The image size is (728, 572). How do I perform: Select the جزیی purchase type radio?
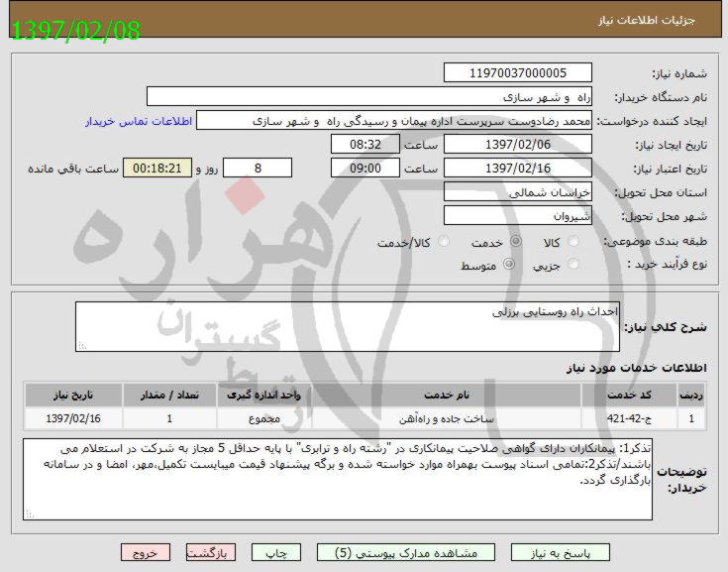click(x=573, y=264)
